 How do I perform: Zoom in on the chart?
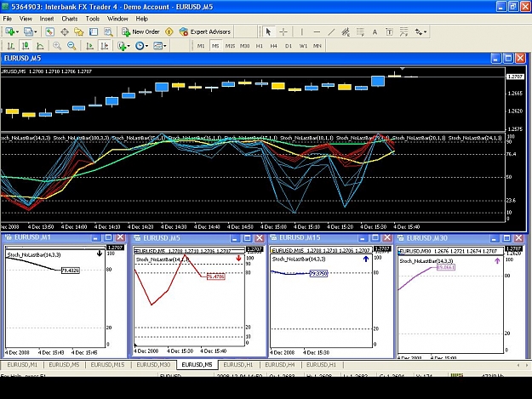tap(57, 45)
